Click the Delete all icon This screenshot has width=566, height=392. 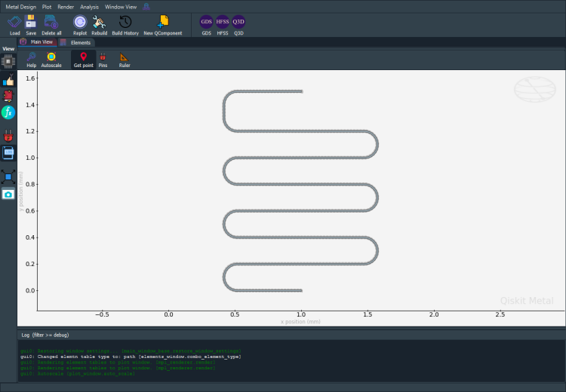(51, 22)
